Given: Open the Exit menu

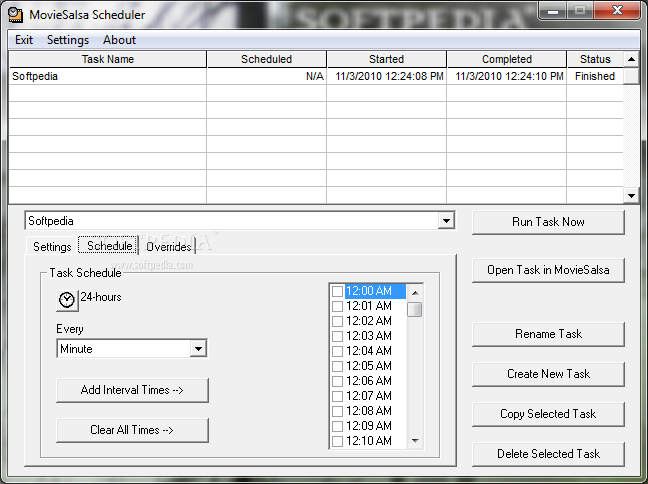Looking at the screenshot, I should [24, 40].
